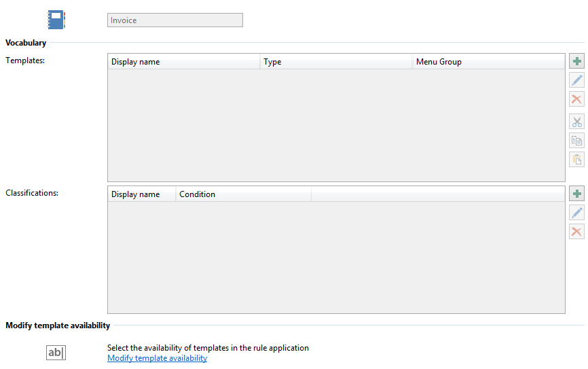The height and width of the screenshot is (369, 588).
Task: Sort templates by Display name column
Action: (183, 62)
